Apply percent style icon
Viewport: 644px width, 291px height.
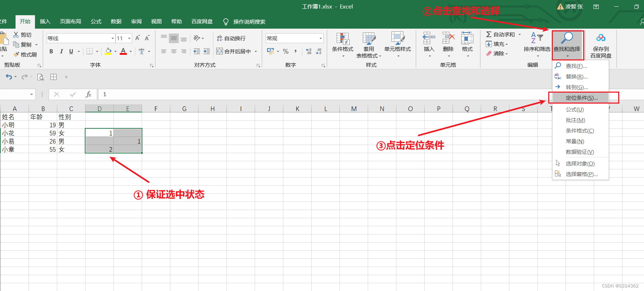(286, 52)
